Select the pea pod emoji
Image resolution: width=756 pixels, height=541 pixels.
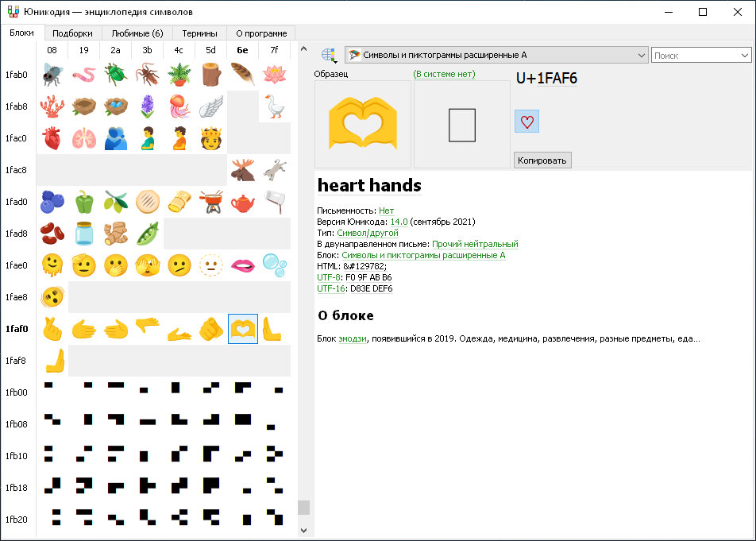[x=148, y=234]
